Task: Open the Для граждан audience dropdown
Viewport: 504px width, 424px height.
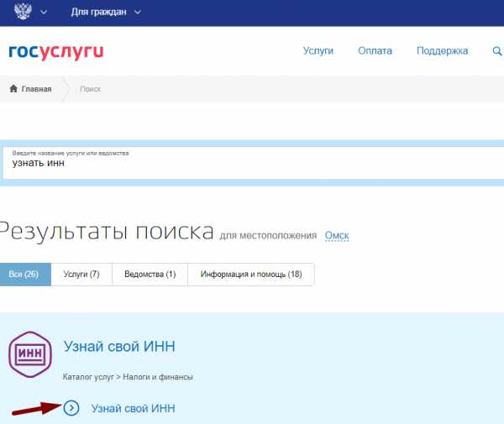Action: point(106,13)
